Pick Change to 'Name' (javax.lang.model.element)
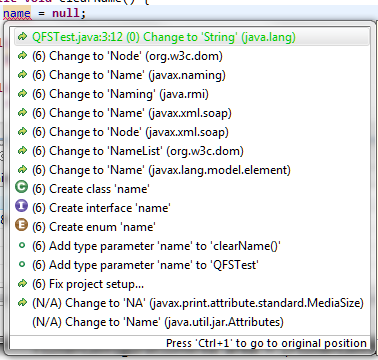 pos(161,170)
